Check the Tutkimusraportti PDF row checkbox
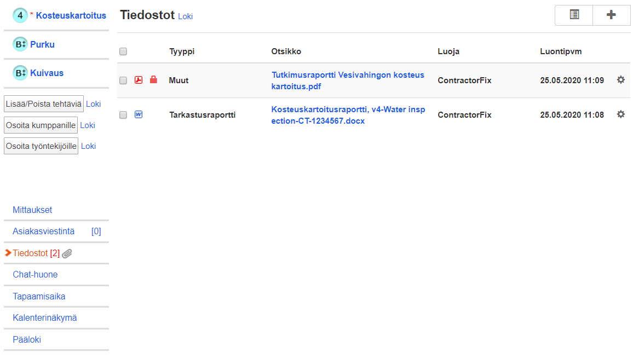The width and height of the screenshot is (633, 364). click(123, 80)
